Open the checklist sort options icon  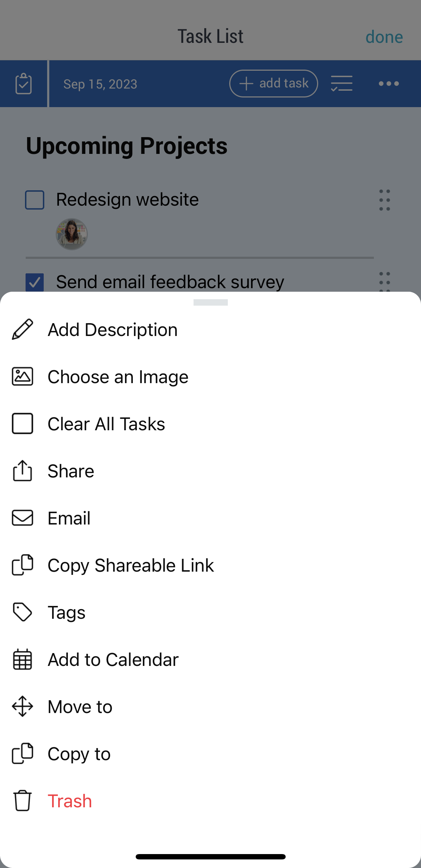tap(342, 84)
